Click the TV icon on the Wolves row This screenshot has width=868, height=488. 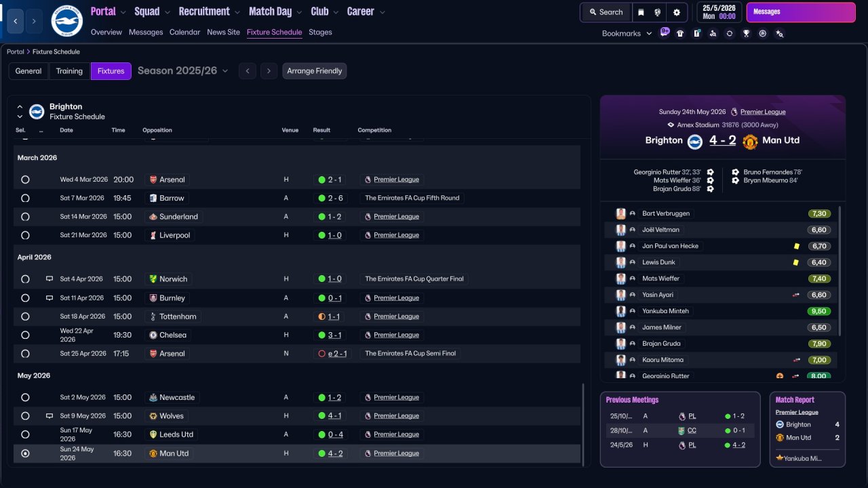(50, 416)
